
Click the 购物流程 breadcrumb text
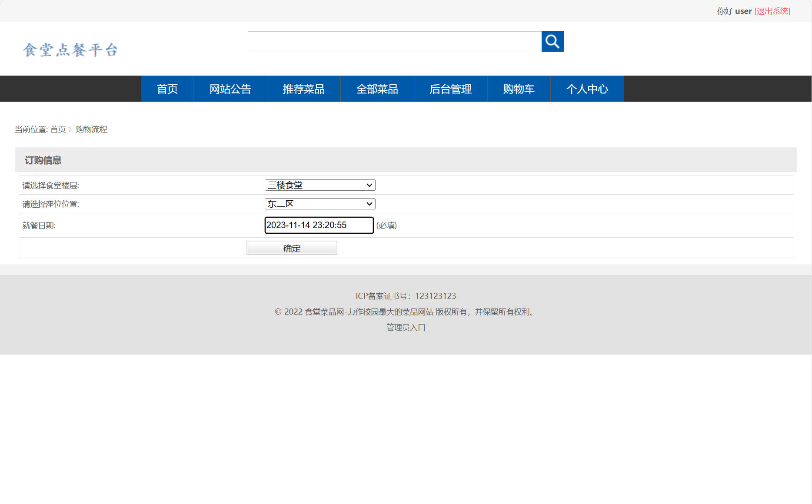91,129
